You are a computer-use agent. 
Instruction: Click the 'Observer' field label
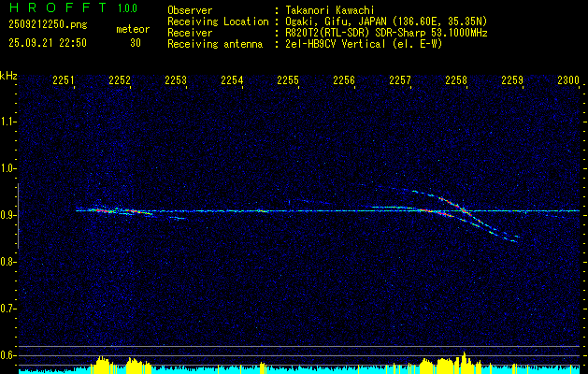point(190,10)
